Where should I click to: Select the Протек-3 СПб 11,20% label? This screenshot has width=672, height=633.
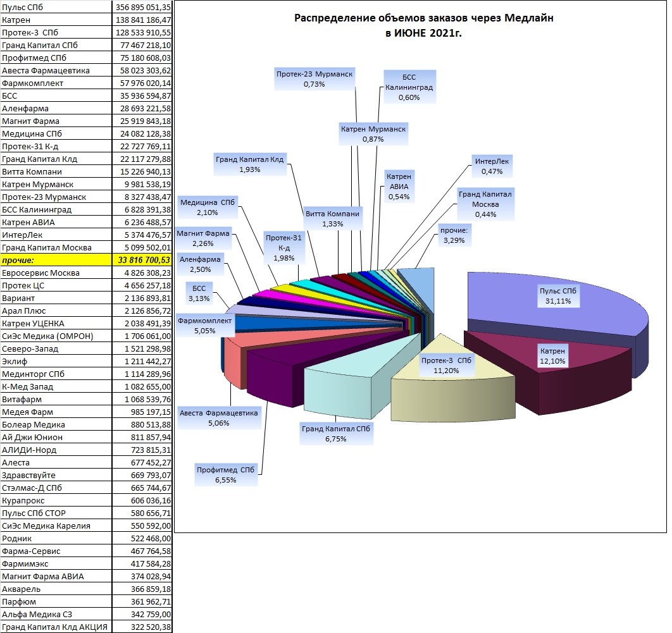tap(446, 366)
